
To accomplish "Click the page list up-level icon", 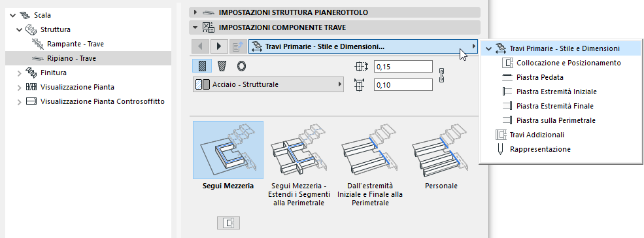I will [x=237, y=46].
